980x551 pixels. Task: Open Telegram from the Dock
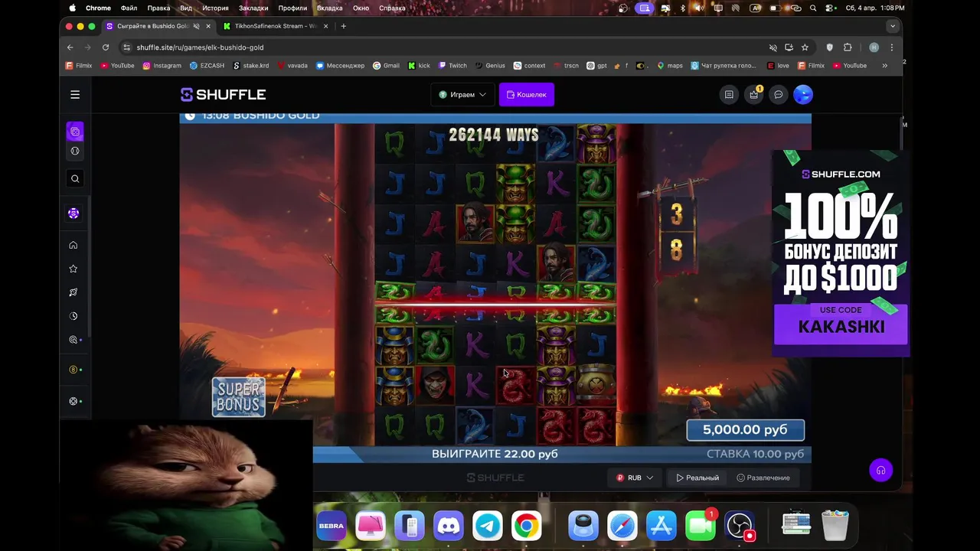point(488,526)
